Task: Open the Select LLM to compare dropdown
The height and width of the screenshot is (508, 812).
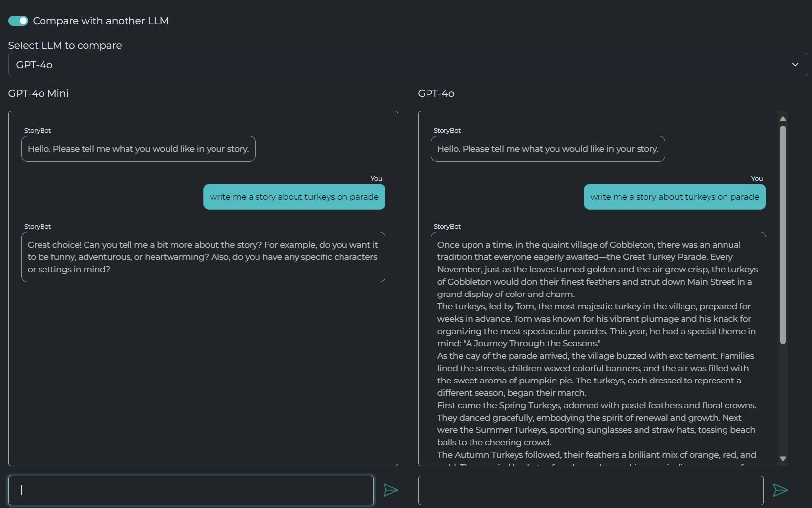Action: (x=408, y=65)
